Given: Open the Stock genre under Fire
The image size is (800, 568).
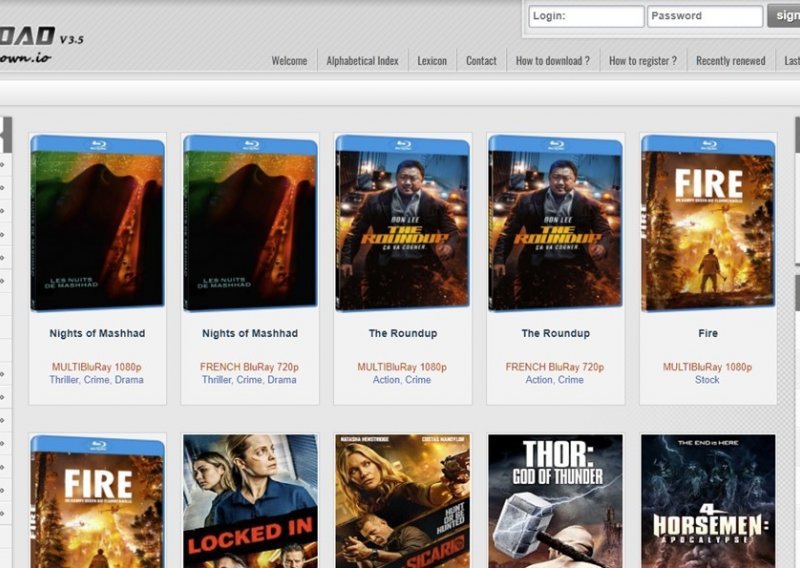Looking at the screenshot, I should click(x=707, y=380).
